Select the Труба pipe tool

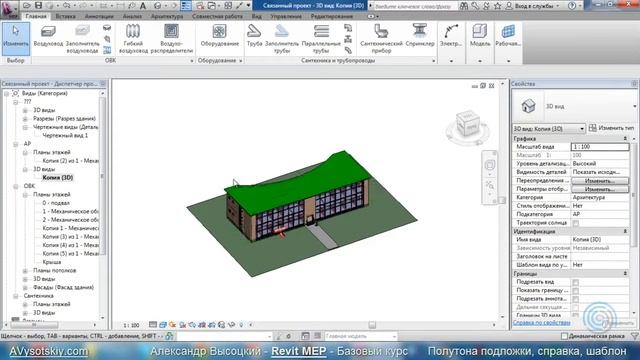(x=254, y=36)
